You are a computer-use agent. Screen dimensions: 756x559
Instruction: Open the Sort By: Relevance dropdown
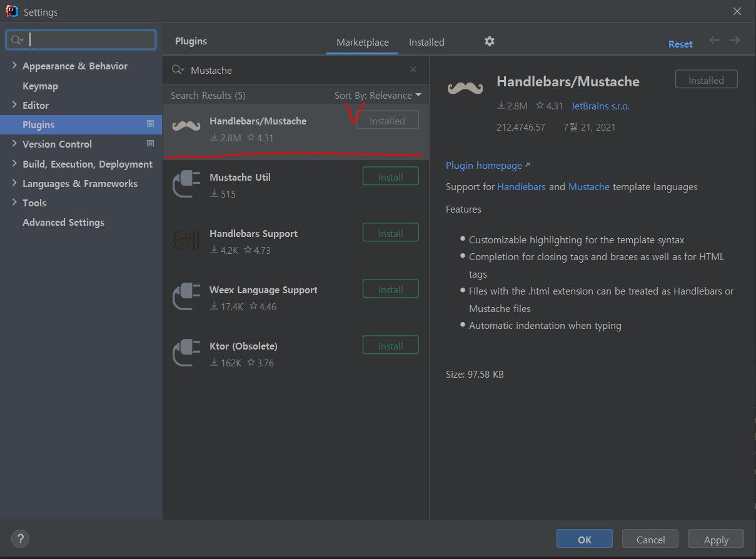378,95
